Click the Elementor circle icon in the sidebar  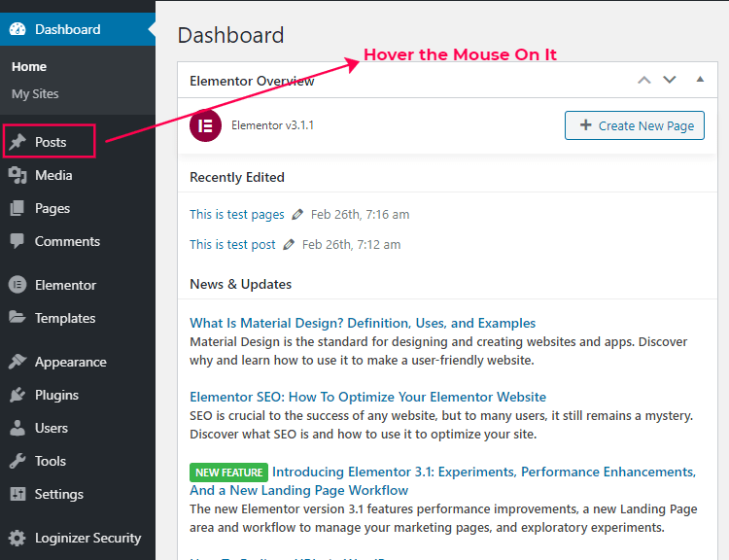pyautogui.click(x=17, y=285)
